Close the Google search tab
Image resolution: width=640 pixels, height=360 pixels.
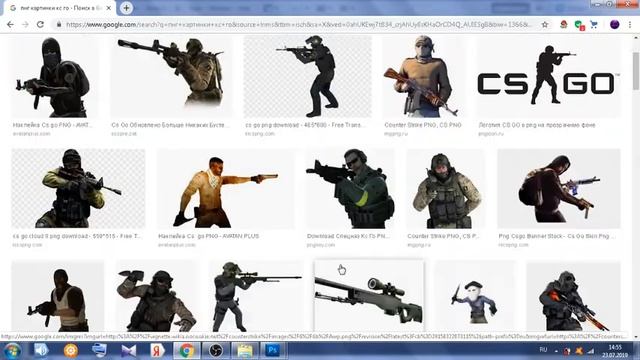pyautogui.click(x=109, y=8)
